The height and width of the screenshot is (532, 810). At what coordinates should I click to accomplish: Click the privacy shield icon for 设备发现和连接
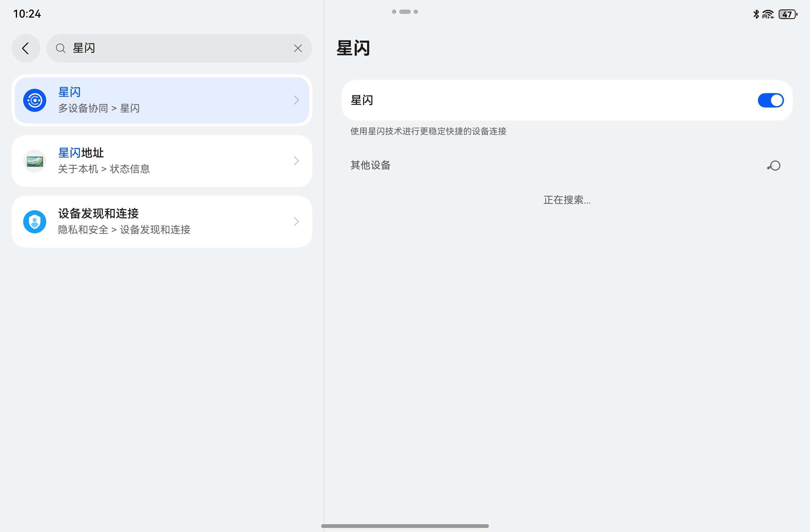pyautogui.click(x=34, y=221)
